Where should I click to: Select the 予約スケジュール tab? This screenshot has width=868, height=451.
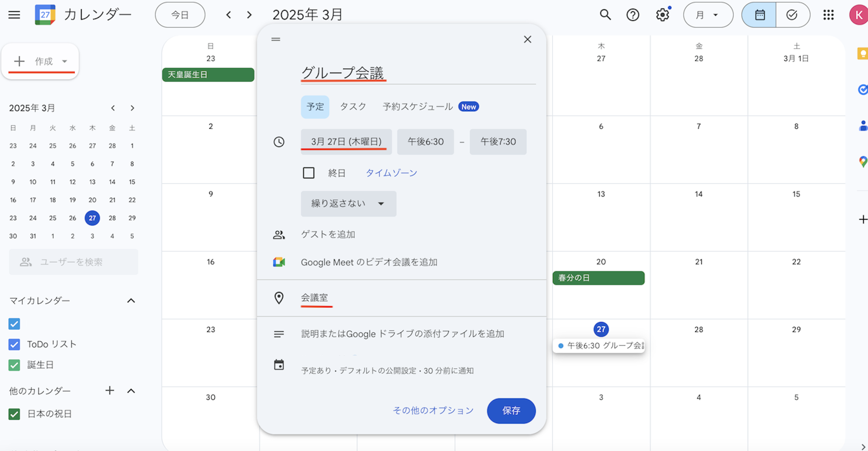click(x=417, y=107)
